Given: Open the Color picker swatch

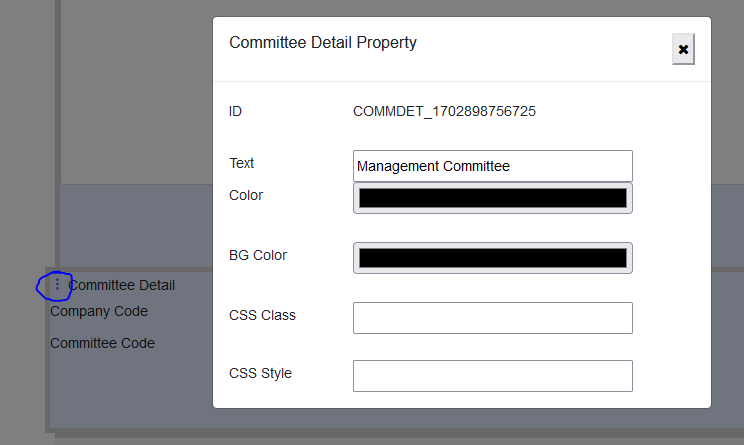Looking at the screenshot, I should coord(492,198).
